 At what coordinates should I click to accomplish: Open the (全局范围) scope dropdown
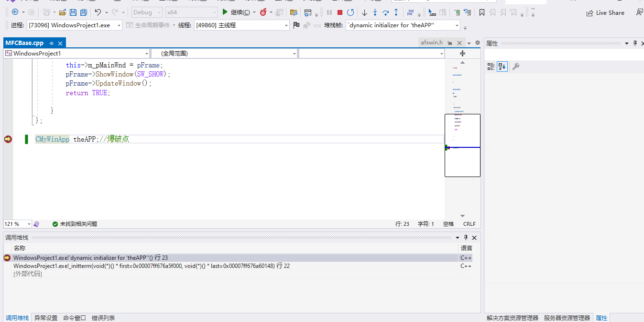point(224,54)
